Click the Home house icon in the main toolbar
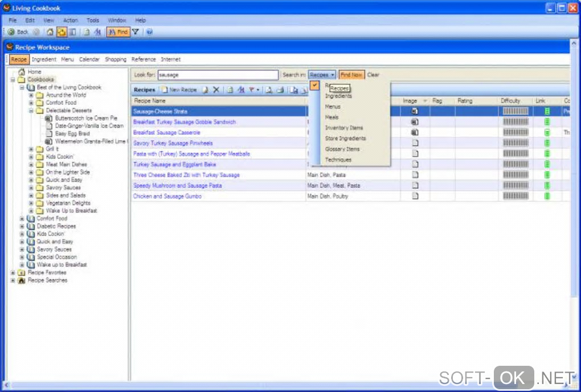Image resolution: width=581 pixels, height=392 pixels. 50,32
